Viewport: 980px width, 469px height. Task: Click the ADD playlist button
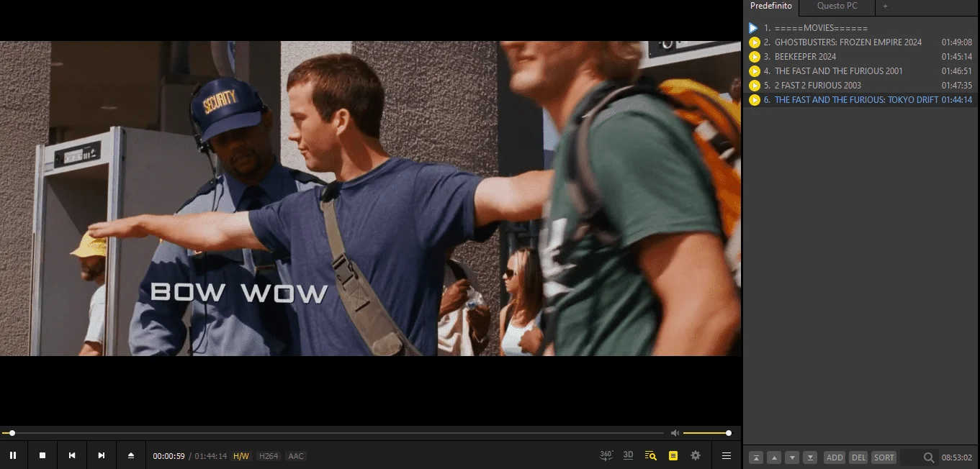tap(835, 457)
